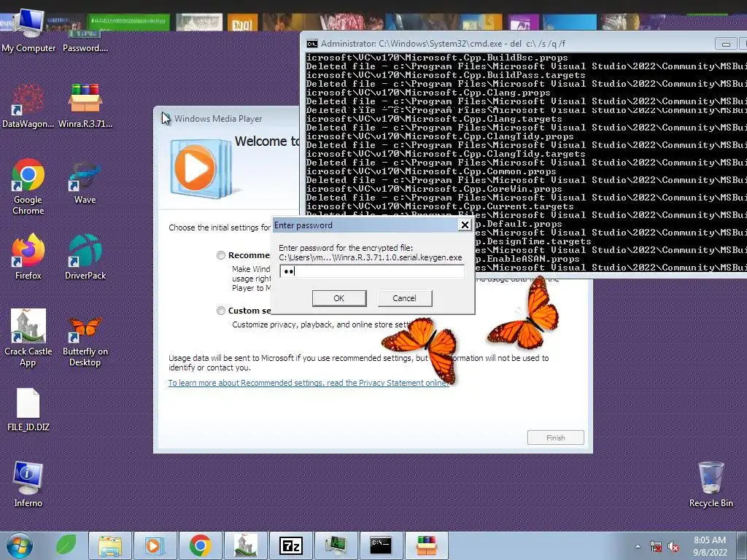Open the Windows Start menu orb

point(20,545)
